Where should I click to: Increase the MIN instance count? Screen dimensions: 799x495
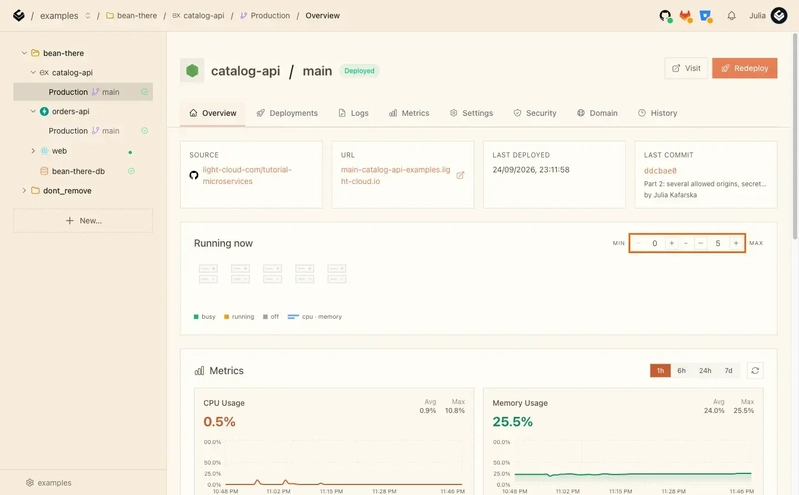pos(672,243)
